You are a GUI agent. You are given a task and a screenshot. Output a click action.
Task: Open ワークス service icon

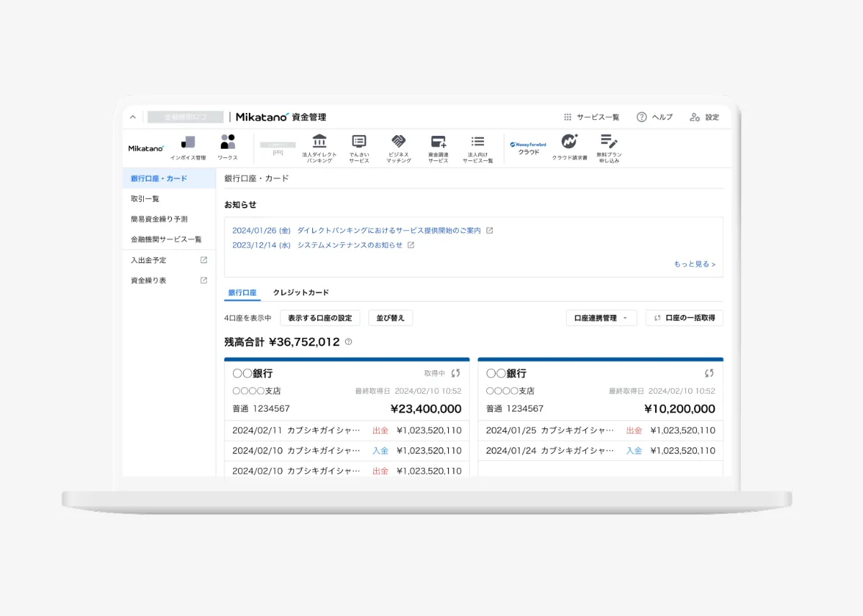(x=228, y=147)
